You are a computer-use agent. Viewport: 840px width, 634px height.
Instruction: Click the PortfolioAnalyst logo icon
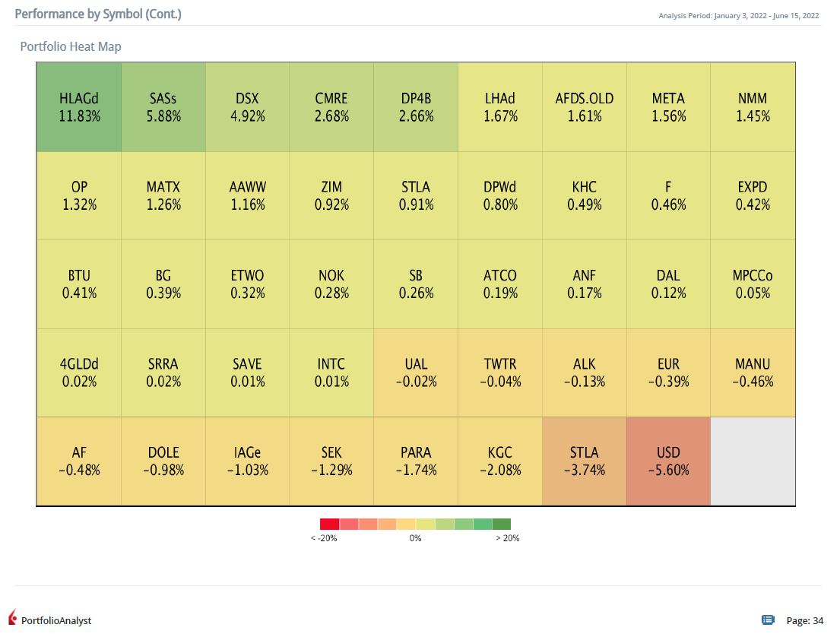[12, 617]
